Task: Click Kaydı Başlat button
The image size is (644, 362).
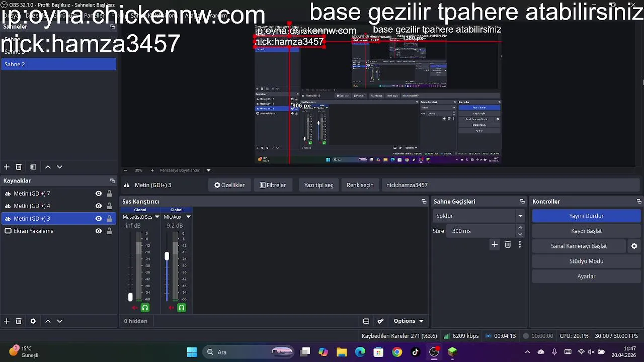Action: click(x=586, y=231)
